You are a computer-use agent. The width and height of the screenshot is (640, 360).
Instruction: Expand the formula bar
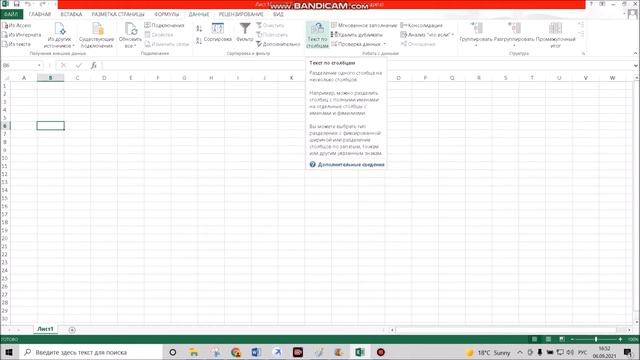pyautogui.click(x=636, y=65)
